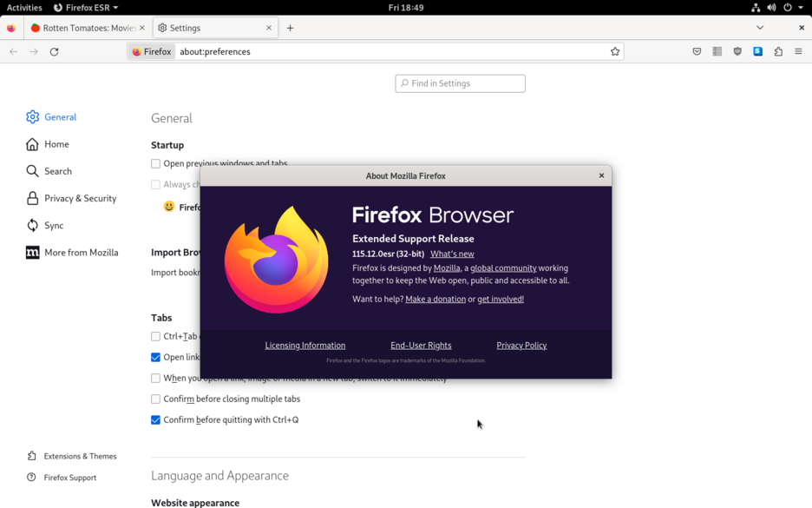Click the Home house icon in sidebar
This screenshot has height=508, width=812.
tap(32, 144)
